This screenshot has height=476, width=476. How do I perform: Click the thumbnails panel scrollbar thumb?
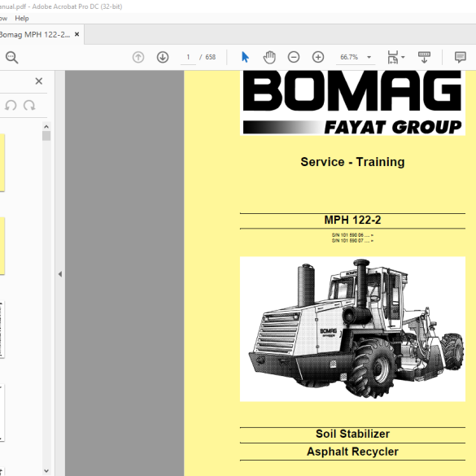tap(46, 136)
